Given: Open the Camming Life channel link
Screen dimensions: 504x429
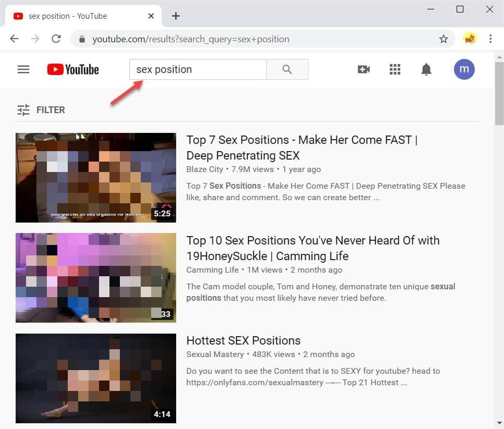Looking at the screenshot, I should coord(212,270).
